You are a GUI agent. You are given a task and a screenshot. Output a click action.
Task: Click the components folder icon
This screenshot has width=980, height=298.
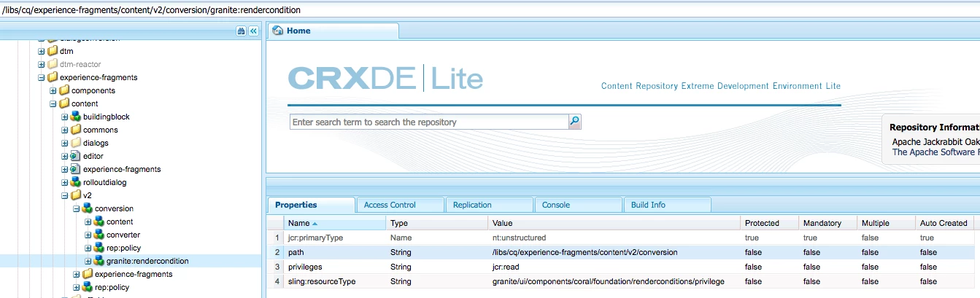tap(64, 90)
